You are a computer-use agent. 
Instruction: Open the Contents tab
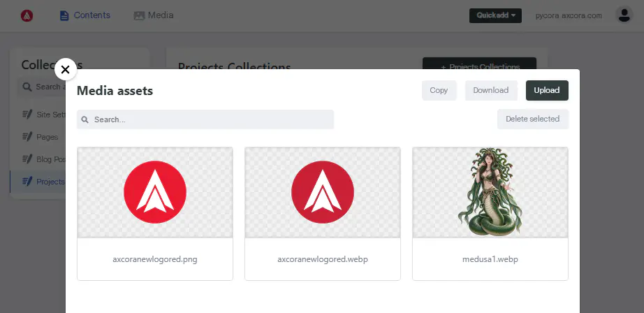coord(85,15)
